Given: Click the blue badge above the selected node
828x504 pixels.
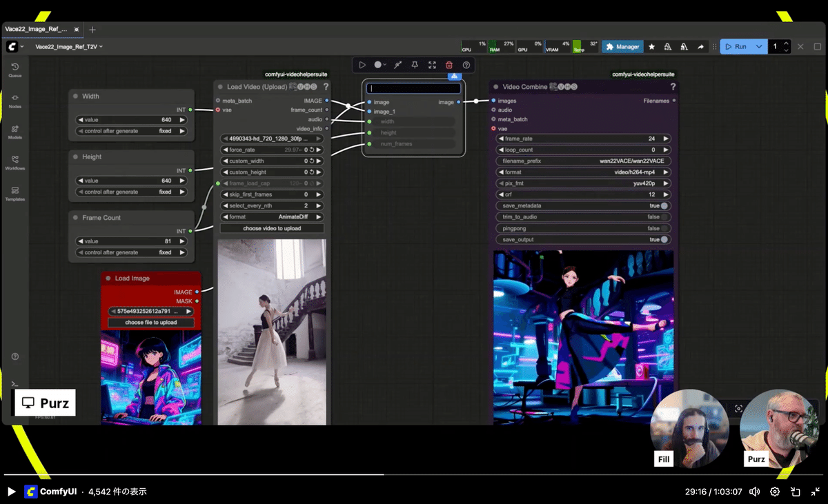Looking at the screenshot, I should 454,76.
